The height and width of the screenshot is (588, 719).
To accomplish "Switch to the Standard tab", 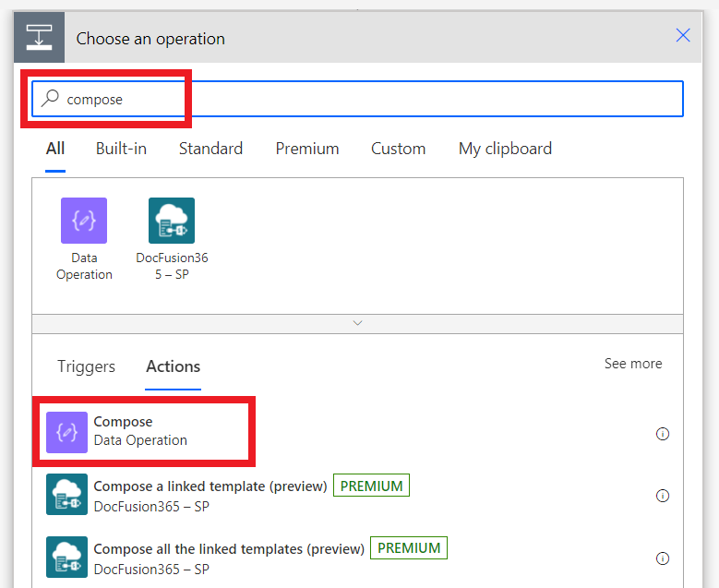I will pyautogui.click(x=211, y=149).
